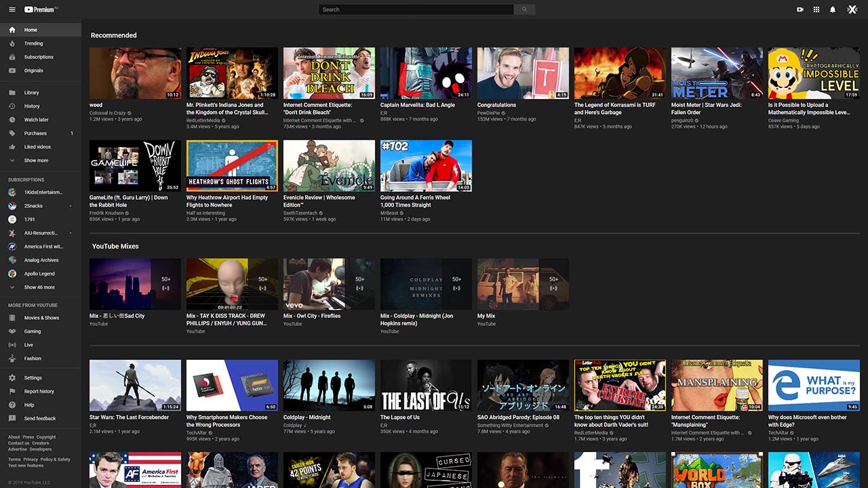Open Copyright footer link
Image resolution: width=868 pixels, height=488 pixels.
pyautogui.click(x=46, y=437)
